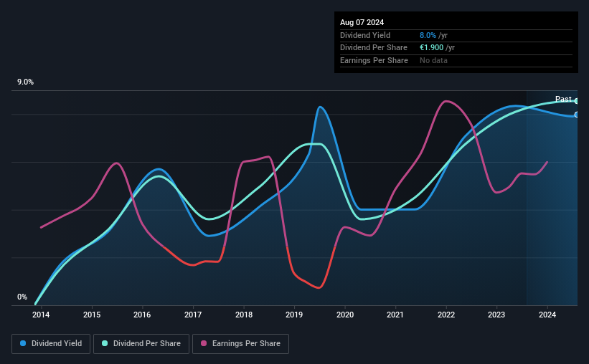Image resolution: width=589 pixels, height=364 pixels.
Task: Click the tooltip 'Earnings Per Share' row label
Action: click(374, 60)
